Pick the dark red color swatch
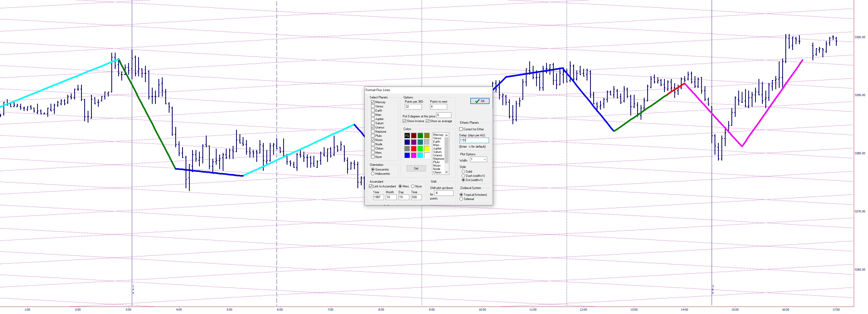The height and width of the screenshot is (314, 868). point(413,136)
